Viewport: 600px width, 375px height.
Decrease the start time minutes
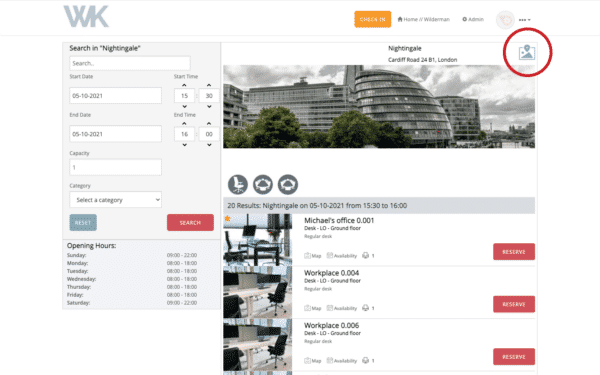209,106
